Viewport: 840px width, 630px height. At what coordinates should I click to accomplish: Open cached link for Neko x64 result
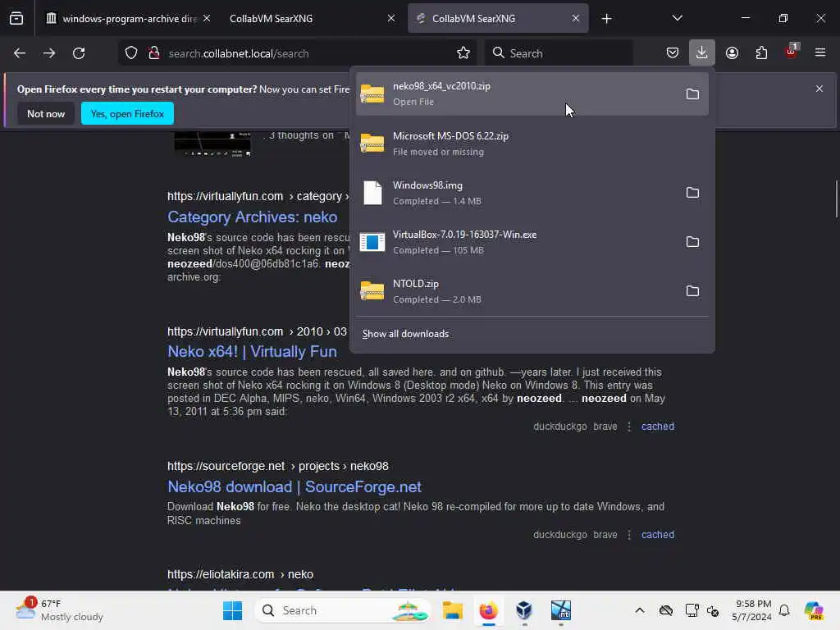657,427
